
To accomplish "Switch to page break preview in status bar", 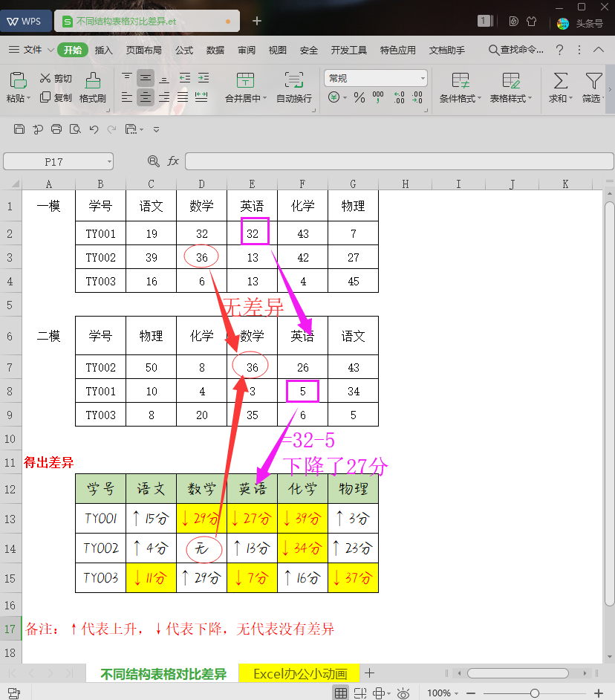I will pos(360,693).
